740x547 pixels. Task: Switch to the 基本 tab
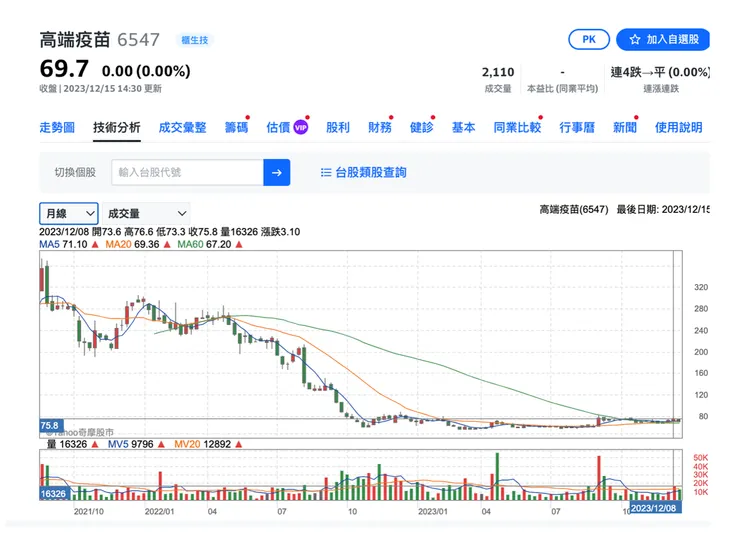pyautogui.click(x=463, y=127)
